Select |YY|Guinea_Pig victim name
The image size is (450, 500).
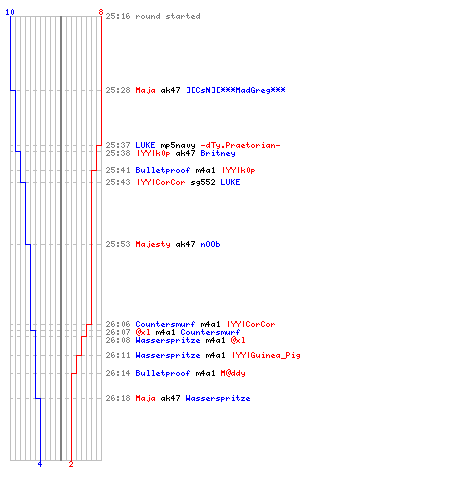(x=266, y=355)
